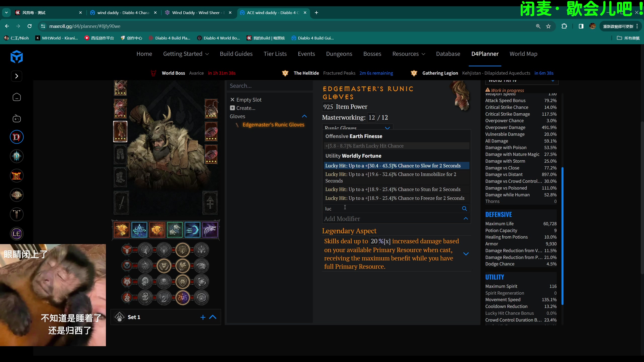Switch to Wind Daddy - Wind Sheer tab
Viewport: 644px width, 362px height.
pyautogui.click(x=198, y=13)
